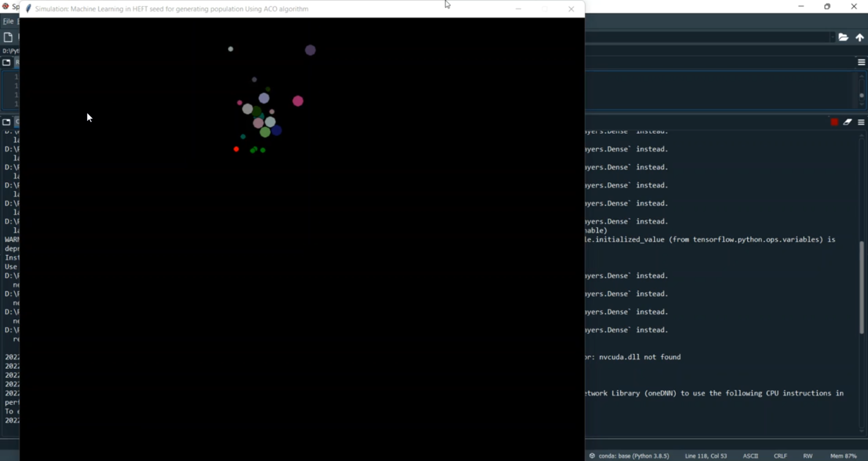
Task: Clear console with the eraser icon
Action: pos(847,122)
